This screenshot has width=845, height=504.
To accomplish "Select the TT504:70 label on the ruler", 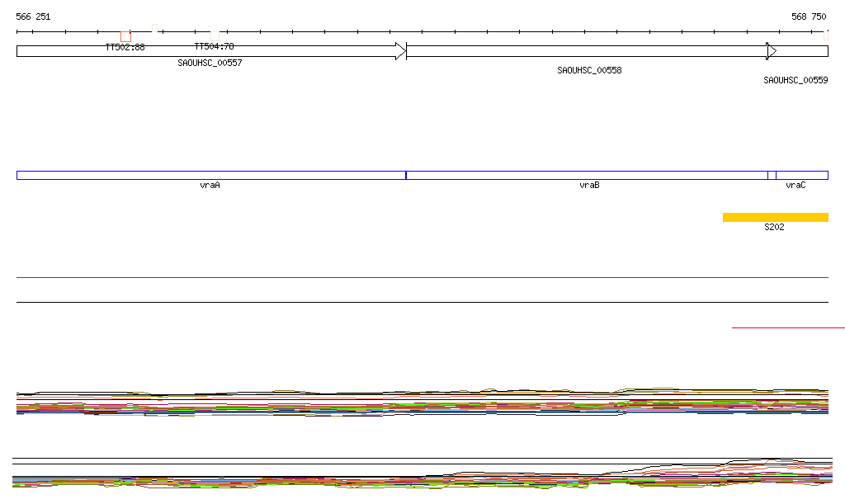I will [214, 46].
